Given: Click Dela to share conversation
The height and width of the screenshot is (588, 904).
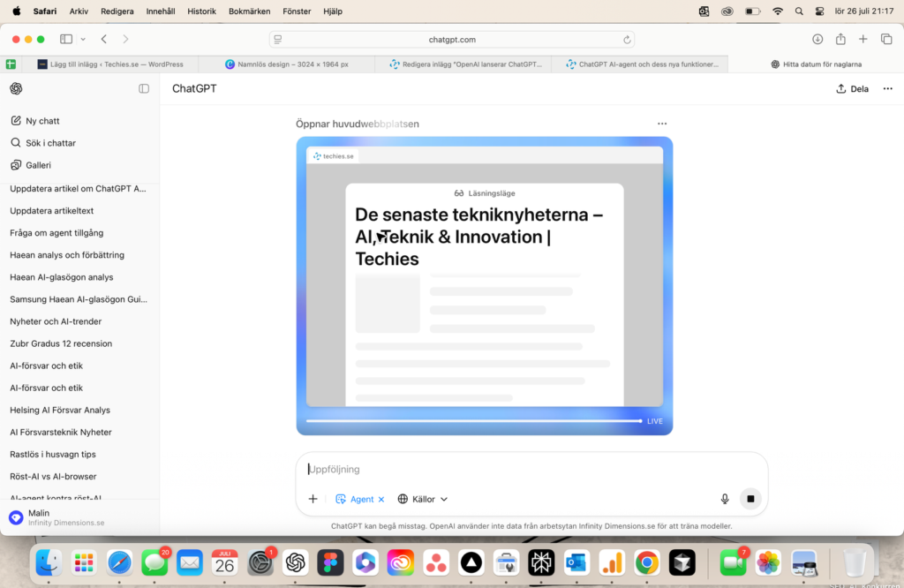Looking at the screenshot, I should [852, 89].
